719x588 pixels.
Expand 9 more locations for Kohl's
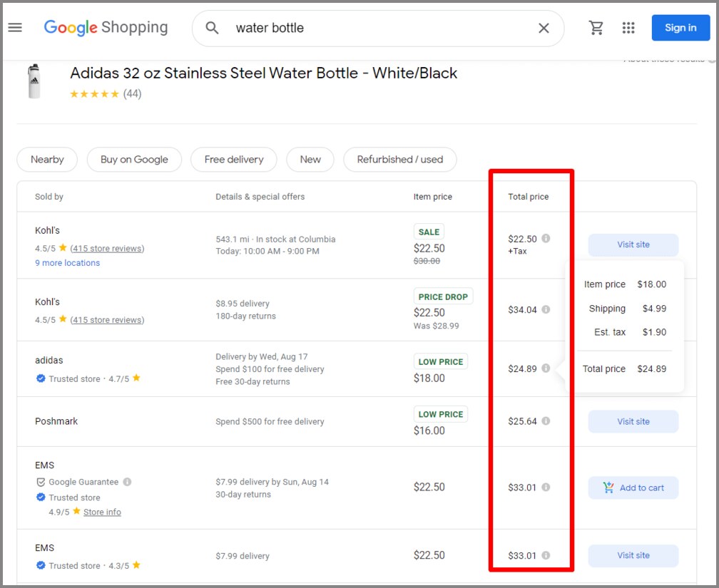(x=67, y=263)
